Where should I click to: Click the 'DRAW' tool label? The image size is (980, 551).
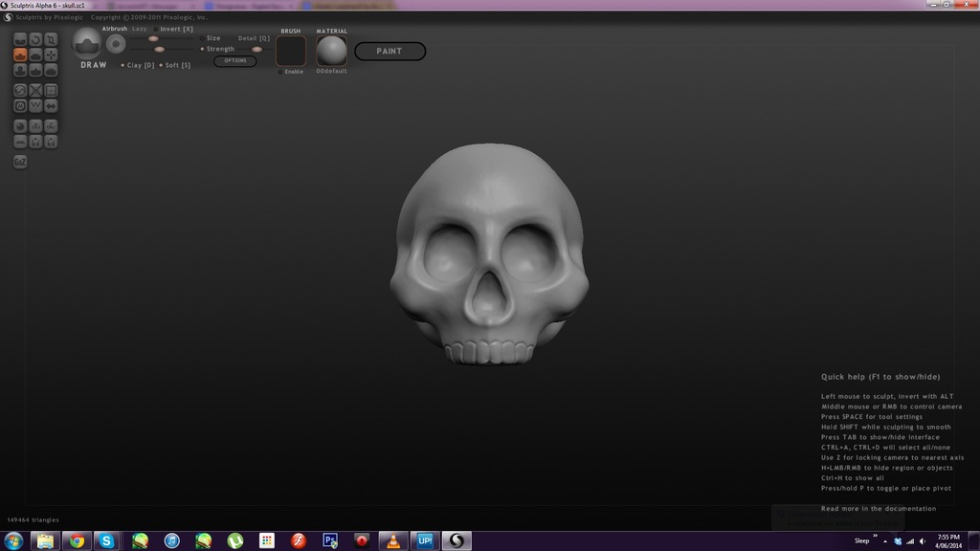(94, 65)
